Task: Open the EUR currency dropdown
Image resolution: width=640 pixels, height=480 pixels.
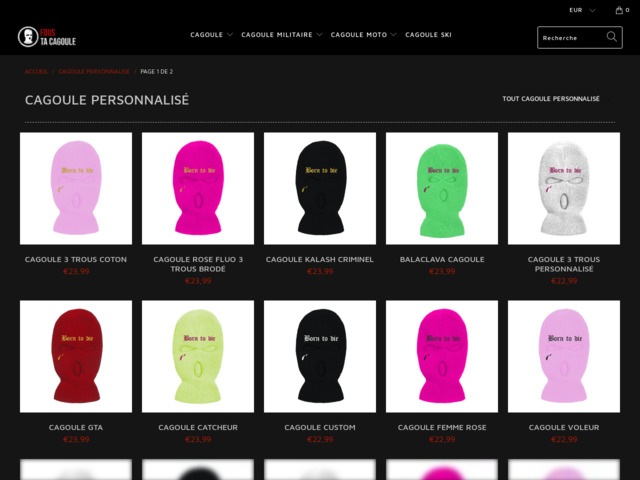Action: tap(582, 10)
